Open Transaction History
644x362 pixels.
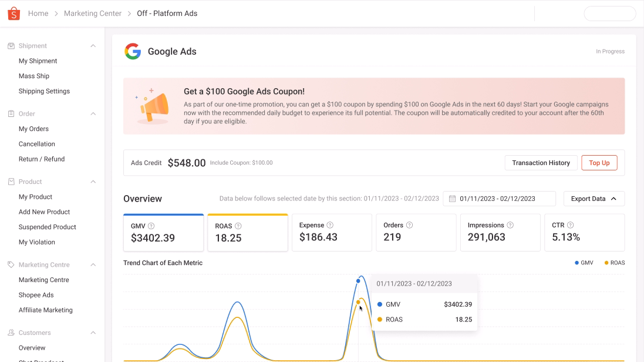pos(540,163)
